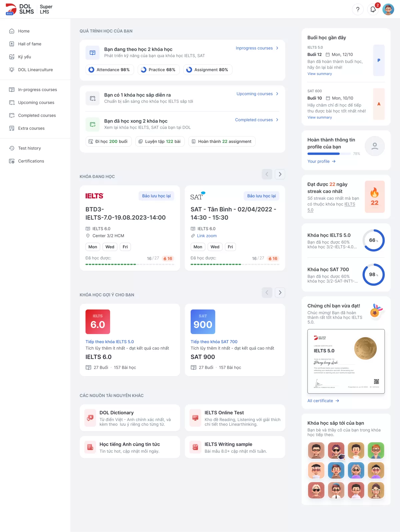Click 'Bảo lưu học lại' on SAT card
Screen dimensions: 400x532
tap(261, 196)
